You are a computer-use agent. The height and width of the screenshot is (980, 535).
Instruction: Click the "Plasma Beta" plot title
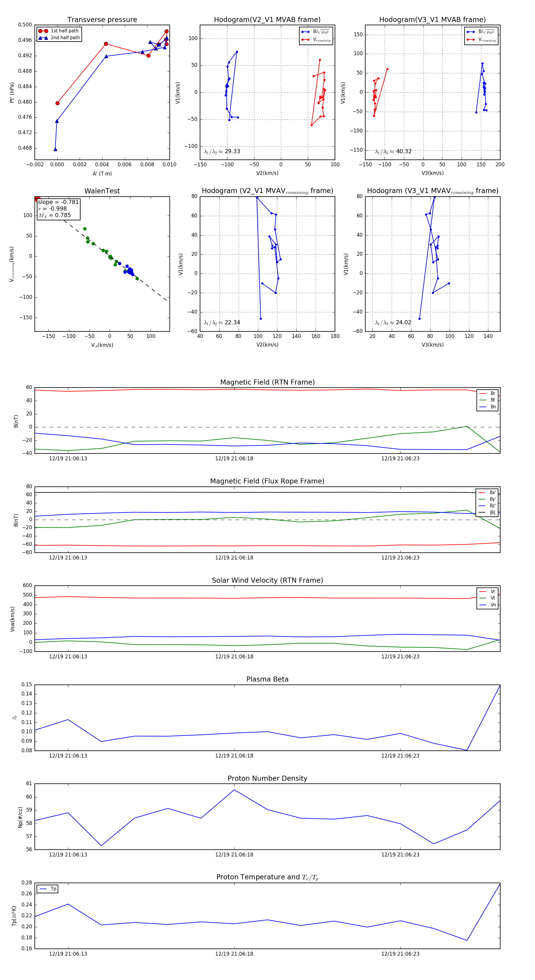tap(267, 679)
